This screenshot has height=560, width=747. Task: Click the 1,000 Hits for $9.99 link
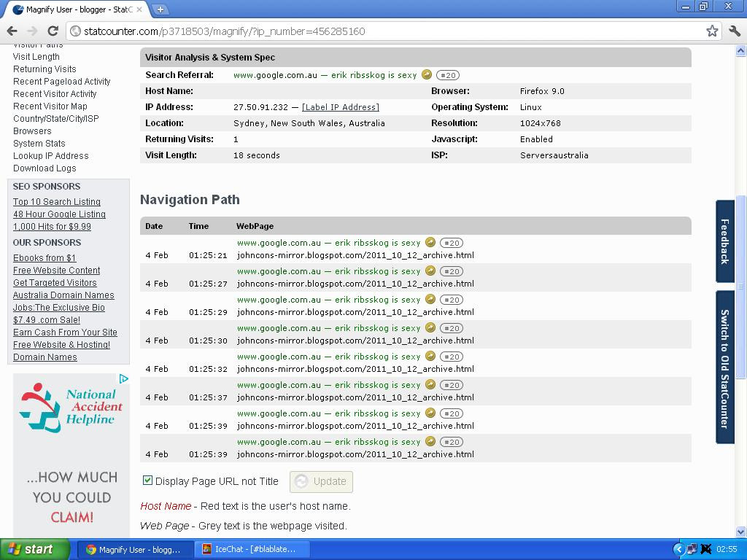coord(52,227)
